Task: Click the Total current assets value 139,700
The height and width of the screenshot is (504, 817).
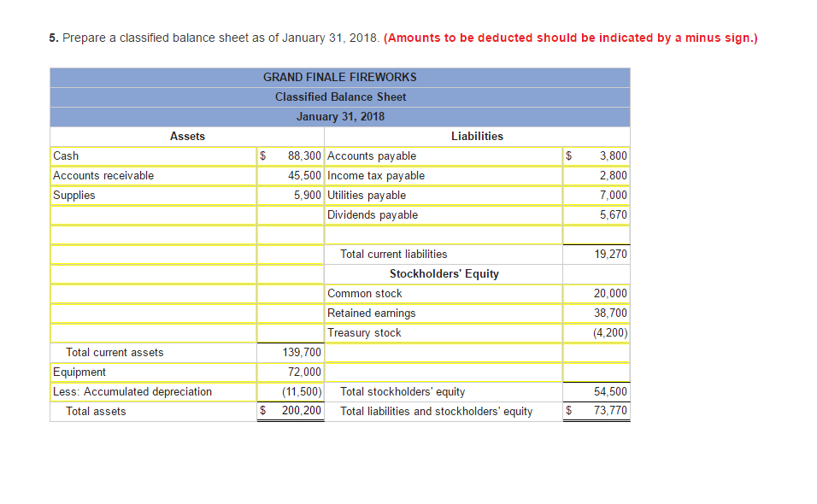Action: 302,353
